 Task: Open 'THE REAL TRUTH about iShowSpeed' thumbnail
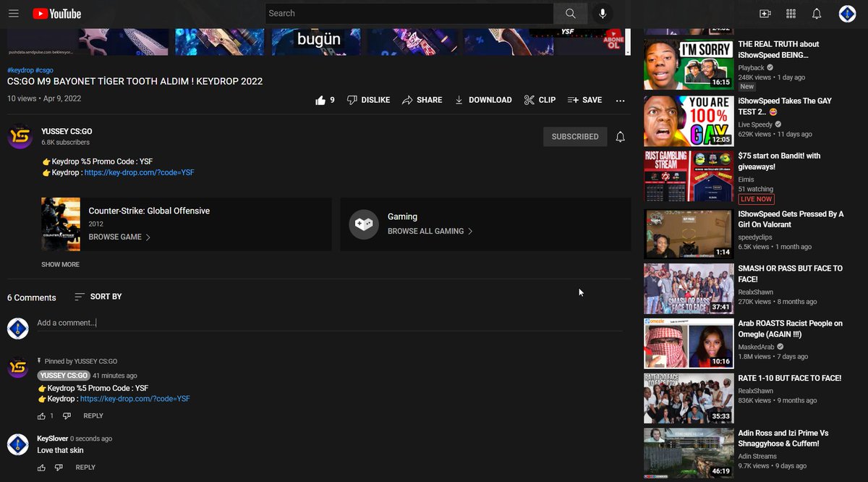pyautogui.click(x=689, y=64)
